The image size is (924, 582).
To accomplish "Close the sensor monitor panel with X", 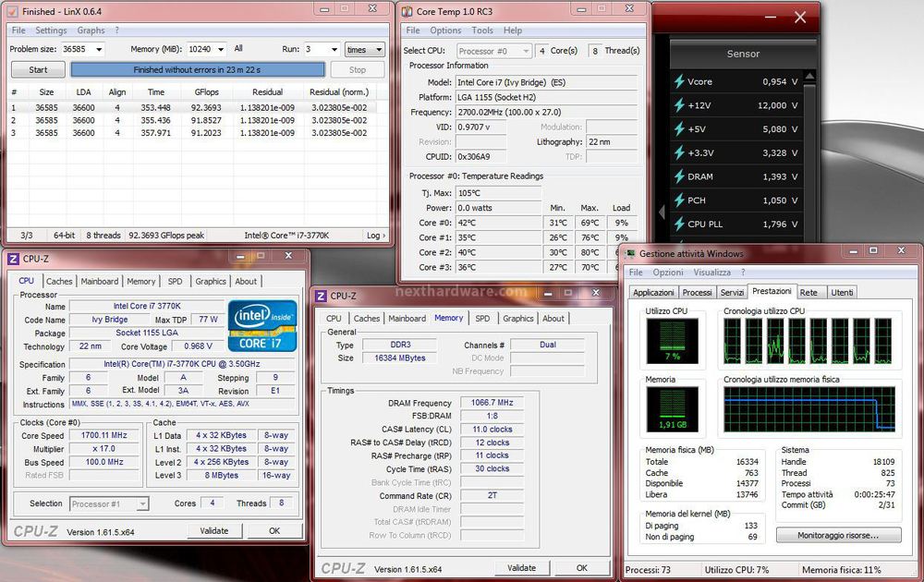I will click(x=799, y=17).
